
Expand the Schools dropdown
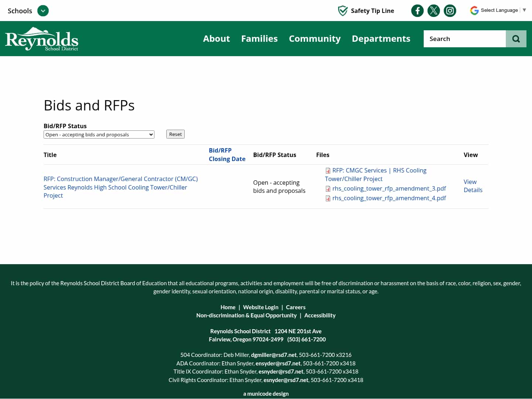click(43, 11)
